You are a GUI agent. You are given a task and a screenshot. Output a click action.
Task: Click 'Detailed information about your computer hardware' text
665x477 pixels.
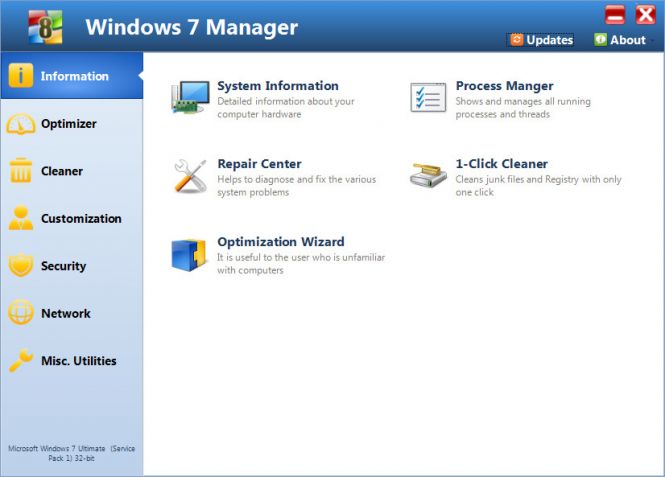click(285, 108)
